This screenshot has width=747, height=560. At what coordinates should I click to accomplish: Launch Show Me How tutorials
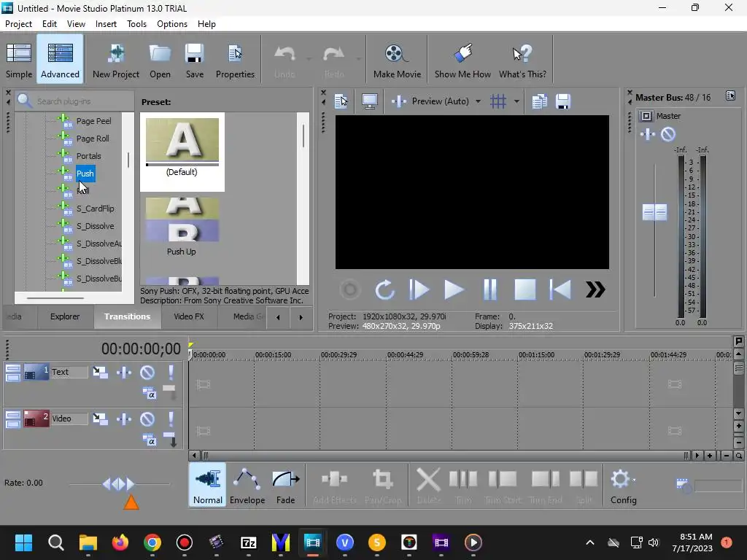[x=462, y=61]
